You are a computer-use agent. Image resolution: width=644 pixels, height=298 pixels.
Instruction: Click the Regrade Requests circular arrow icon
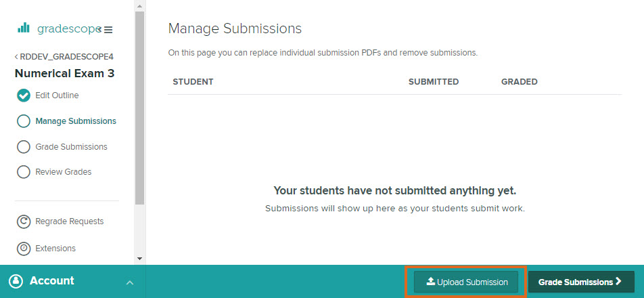tap(24, 221)
